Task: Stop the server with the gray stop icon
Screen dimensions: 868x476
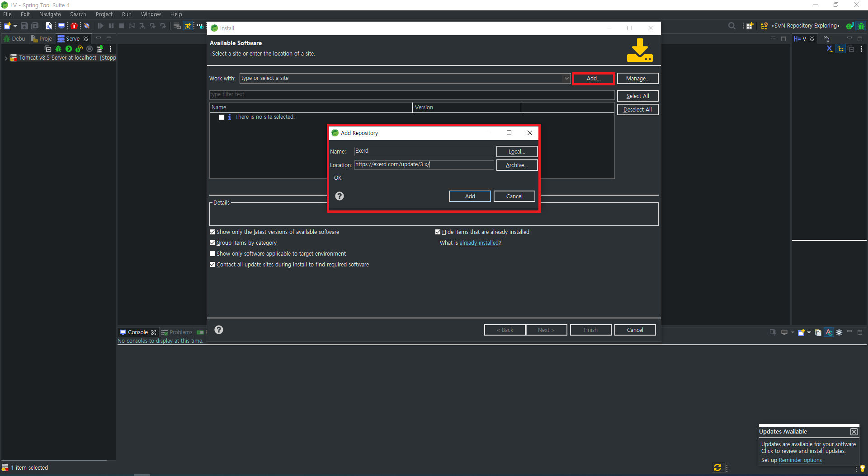Action: pyautogui.click(x=90, y=49)
